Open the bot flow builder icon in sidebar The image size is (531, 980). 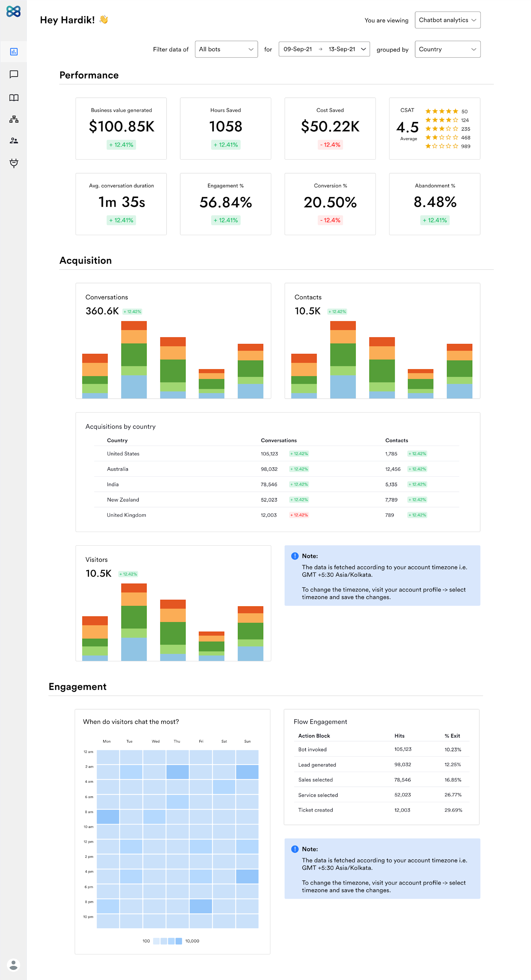tap(14, 119)
